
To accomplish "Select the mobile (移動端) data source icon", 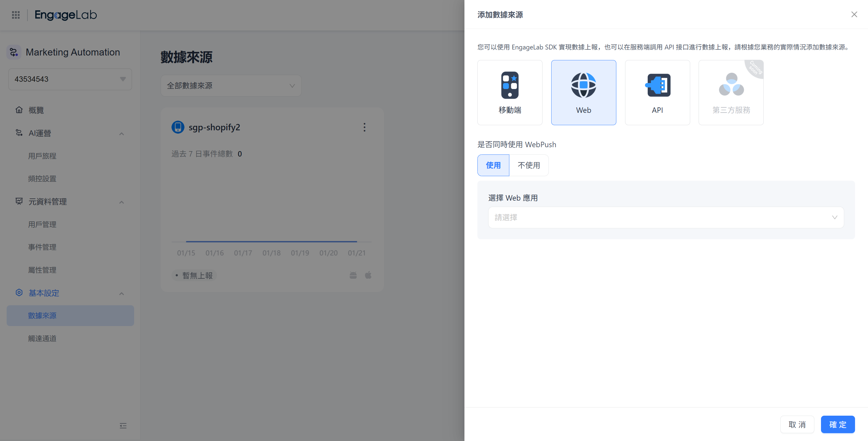I will 509,85.
